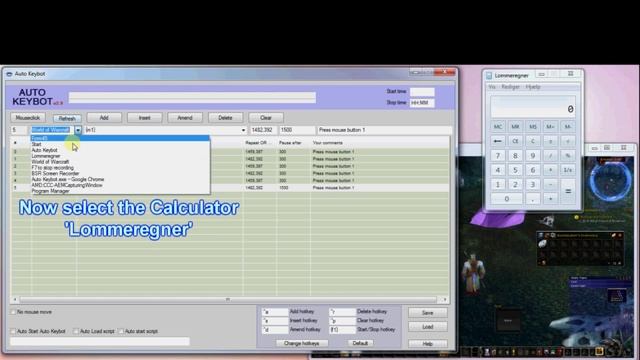Viewport: 640px width, 360px height.
Task: Click the left arrow of horizontal scrollbar
Action: click(15, 299)
